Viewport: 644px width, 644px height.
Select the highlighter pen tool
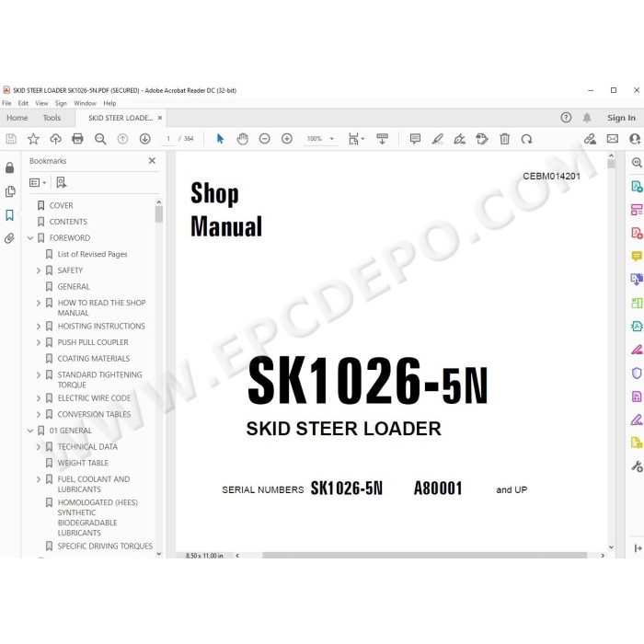coord(437,139)
